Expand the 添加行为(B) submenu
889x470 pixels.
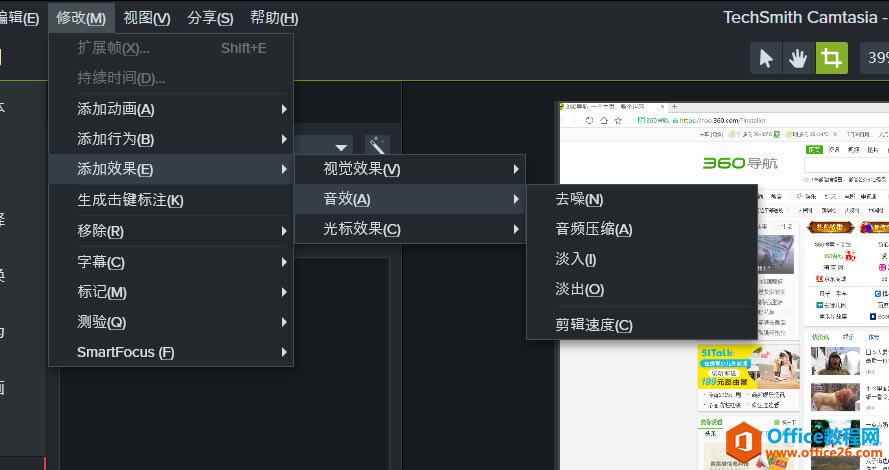pyautogui.click(x=171, y=139)
